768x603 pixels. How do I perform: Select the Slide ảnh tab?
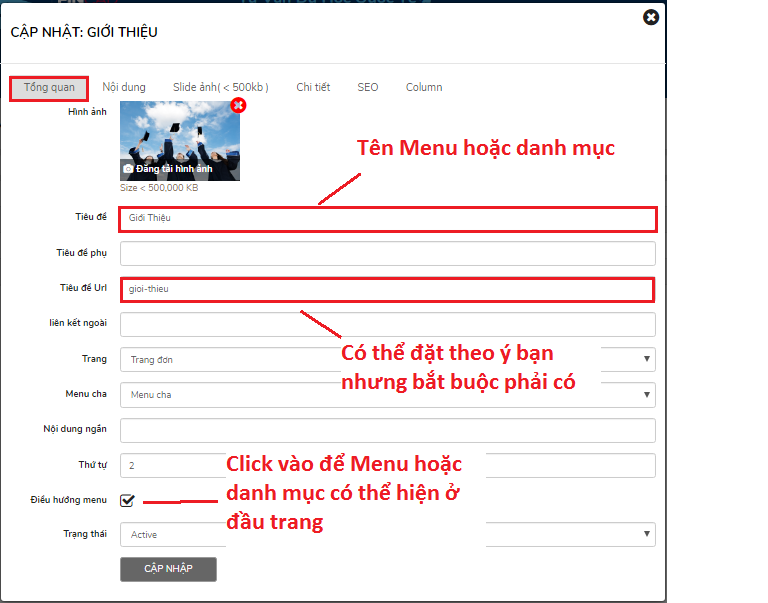point(220,88)
